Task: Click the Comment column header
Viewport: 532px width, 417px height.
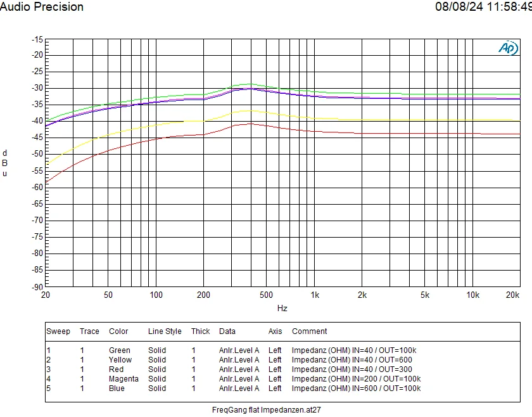Action: pyautogui.click(x=309, y=331)
